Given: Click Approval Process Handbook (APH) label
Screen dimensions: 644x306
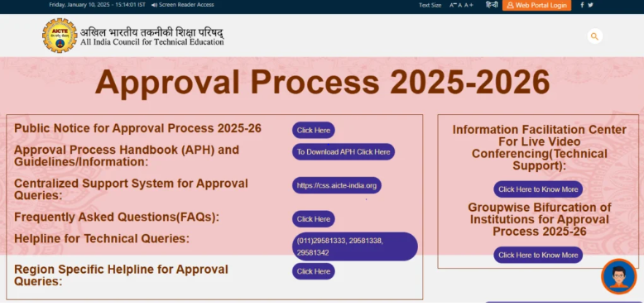Looking at the screenshot, I should (x=127, y=155).
